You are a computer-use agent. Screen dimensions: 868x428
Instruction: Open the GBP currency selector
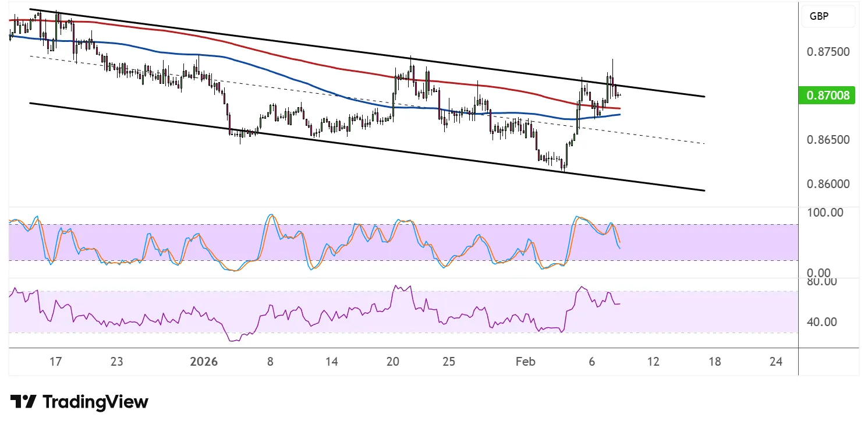click(x=827, y=17)
